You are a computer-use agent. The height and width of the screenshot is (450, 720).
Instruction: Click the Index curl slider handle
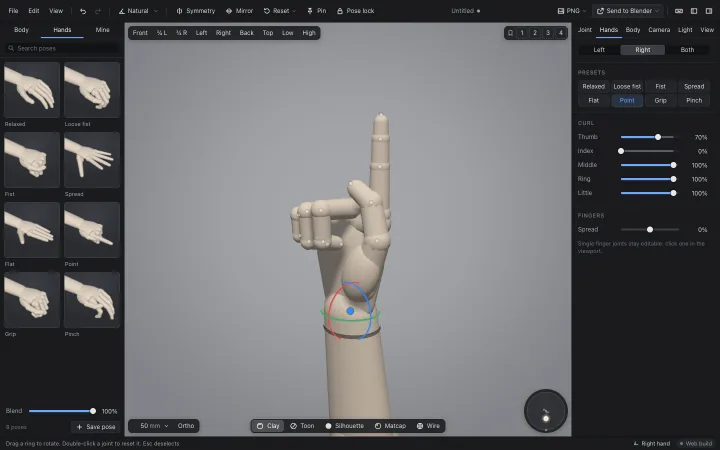pyautogui.click(x=621, y=151)
